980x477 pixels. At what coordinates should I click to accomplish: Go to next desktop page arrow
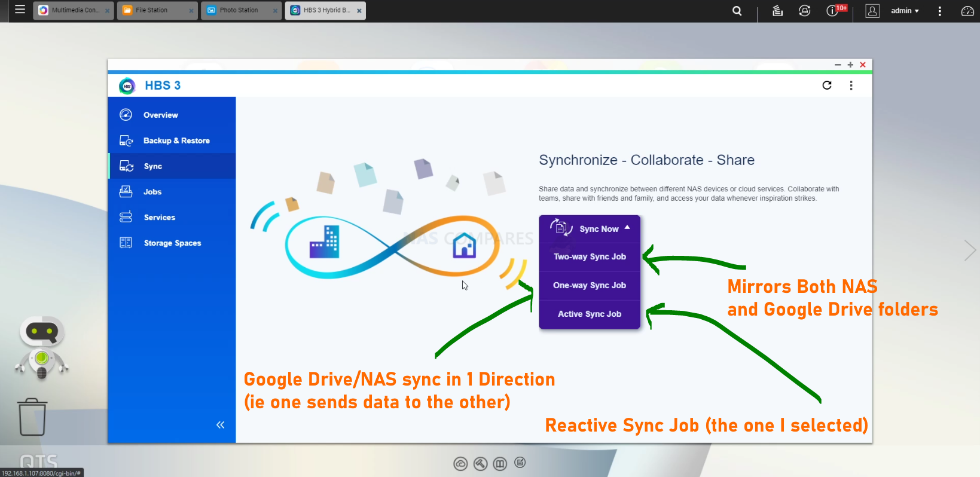coord(970,250)
